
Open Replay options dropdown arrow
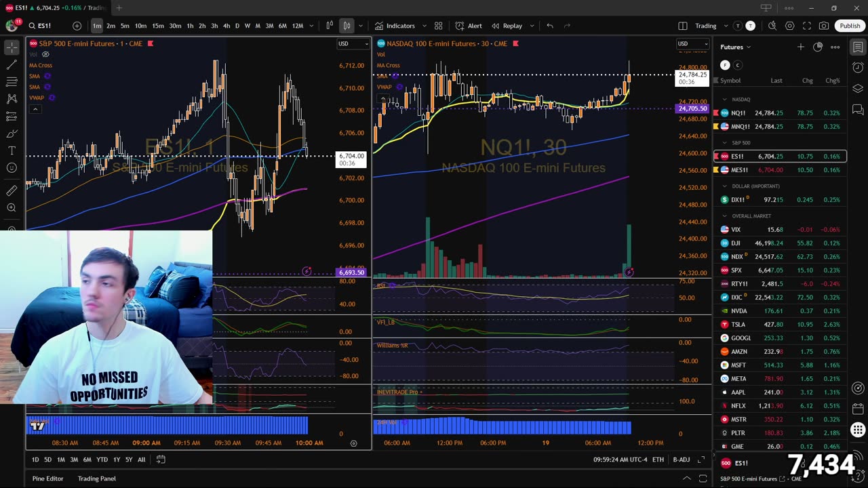point(532,26)
